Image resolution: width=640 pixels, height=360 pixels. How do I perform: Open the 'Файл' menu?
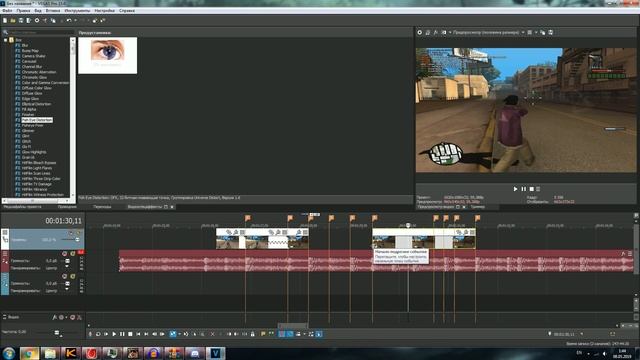(7, 11)
